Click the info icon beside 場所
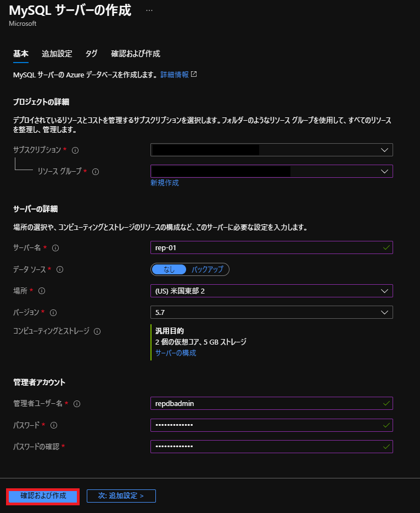Image resolution: width=420 pixels, height=513 pixels. pos(42,291)
